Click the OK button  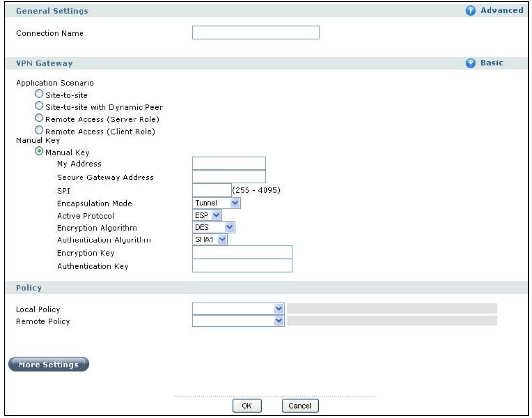[246, 406]
